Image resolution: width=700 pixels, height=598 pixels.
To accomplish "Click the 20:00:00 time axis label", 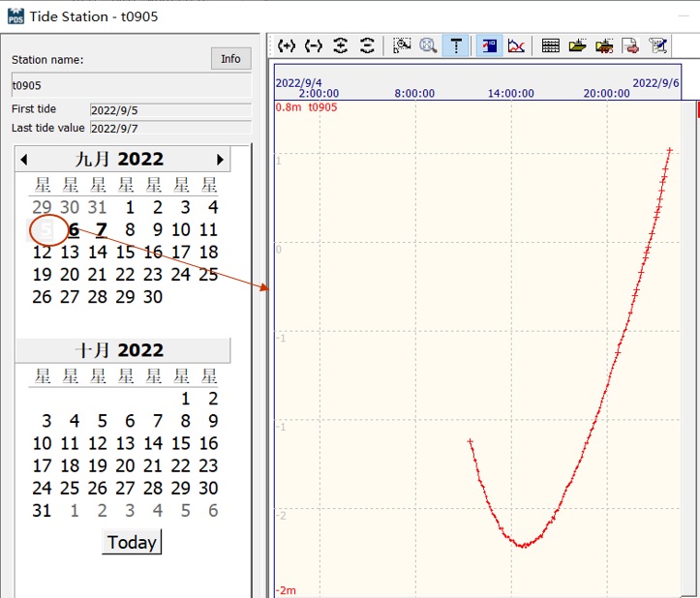I will pyautogui.click(x=606, y=93).
